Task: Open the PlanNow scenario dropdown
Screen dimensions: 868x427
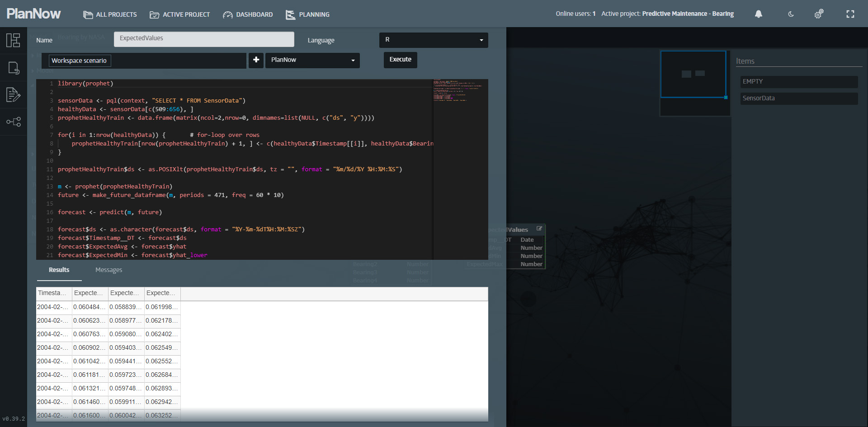Action: 312,60
